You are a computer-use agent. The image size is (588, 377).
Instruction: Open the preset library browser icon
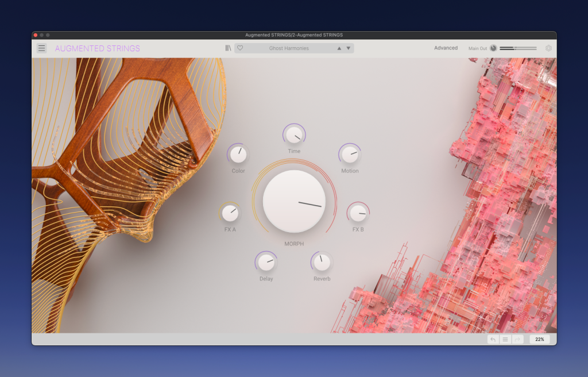click(228, 48)
